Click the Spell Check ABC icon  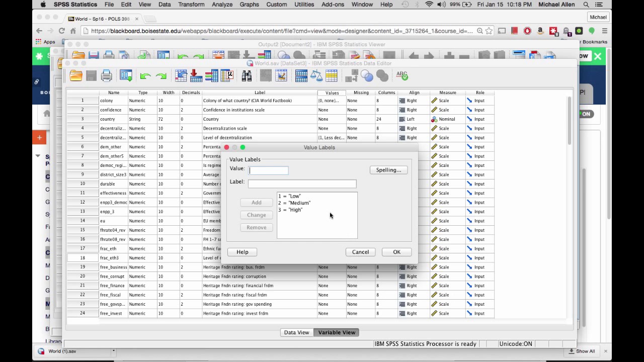[401, 75]
